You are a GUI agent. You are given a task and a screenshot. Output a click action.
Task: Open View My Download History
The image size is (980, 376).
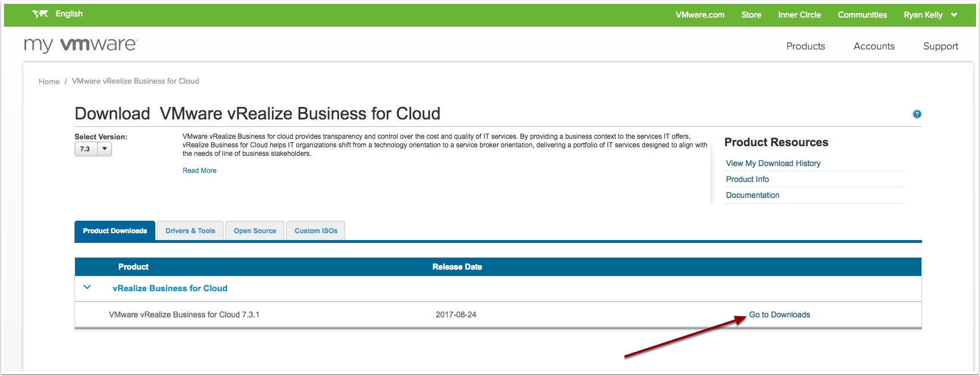pyautogui.click(x=773, y=163)
